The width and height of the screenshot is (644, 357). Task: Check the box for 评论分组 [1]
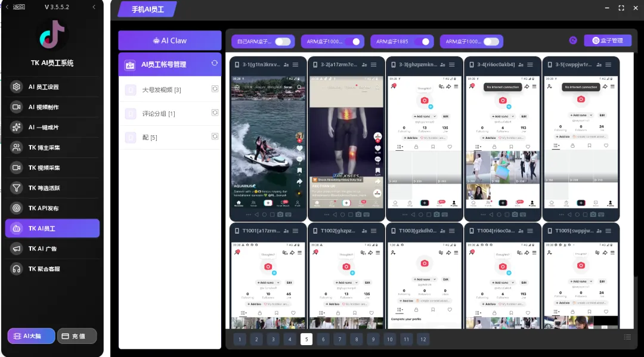point(215,113)
